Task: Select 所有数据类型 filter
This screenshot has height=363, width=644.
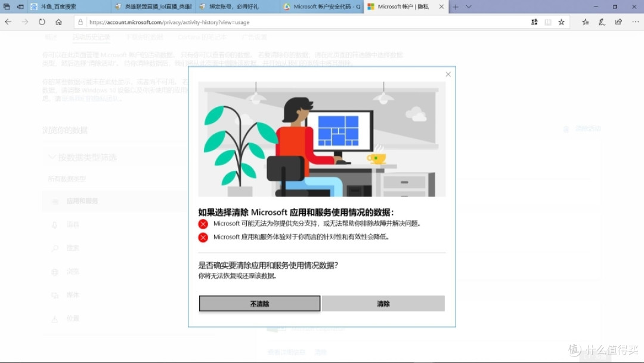Action: [67, 179]
